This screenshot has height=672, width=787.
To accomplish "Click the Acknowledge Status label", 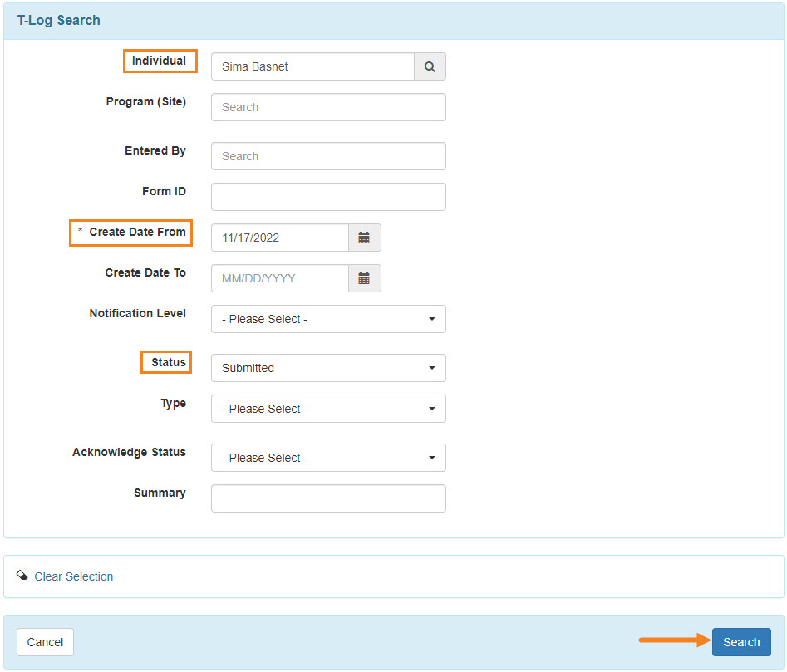I will (130, 453).
